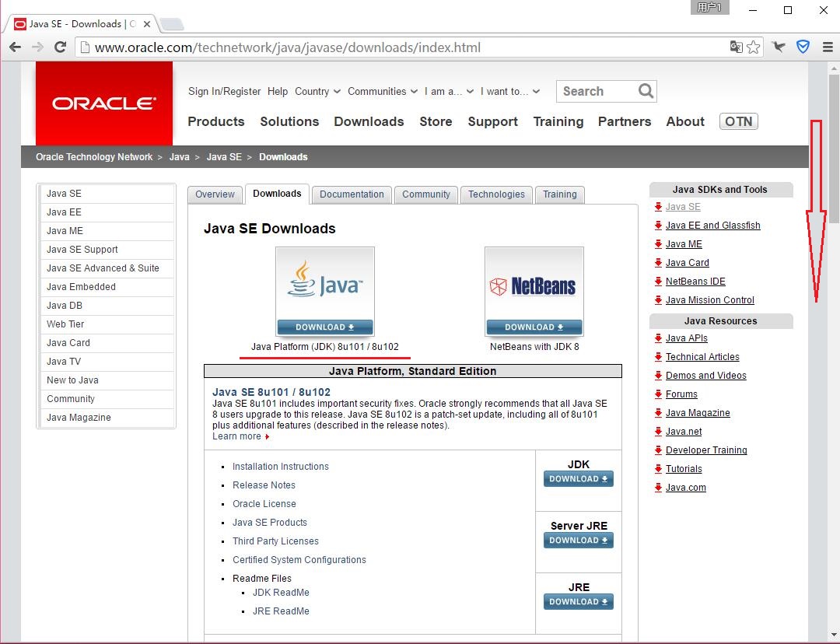Open the Solutions menu
Screen dimensions: 840x644
click(289, 121)
